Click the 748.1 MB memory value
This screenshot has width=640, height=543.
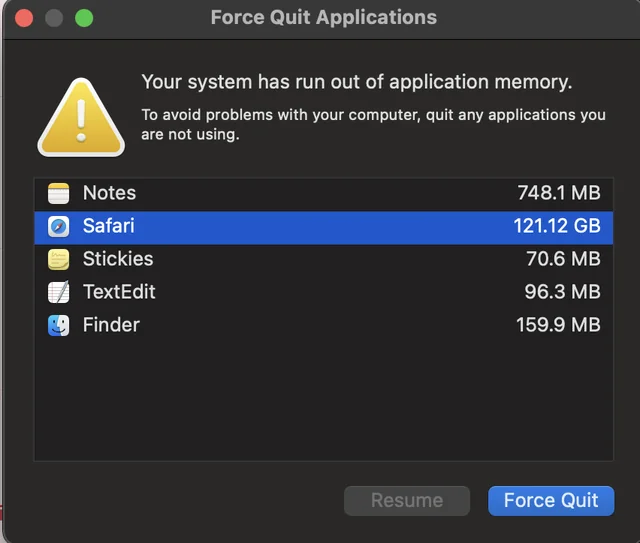[x=559, y=193]
